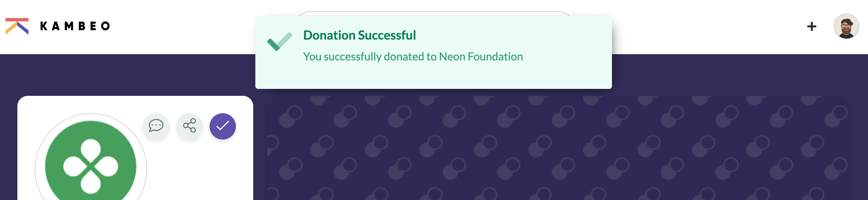
Task: Open the comment speech bubble icon
Action: coord(156,126)
